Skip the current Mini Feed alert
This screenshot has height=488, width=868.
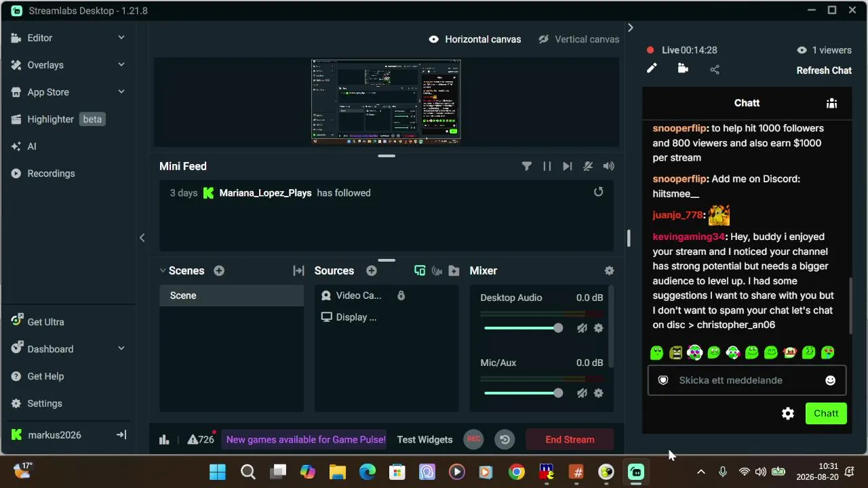568,166
